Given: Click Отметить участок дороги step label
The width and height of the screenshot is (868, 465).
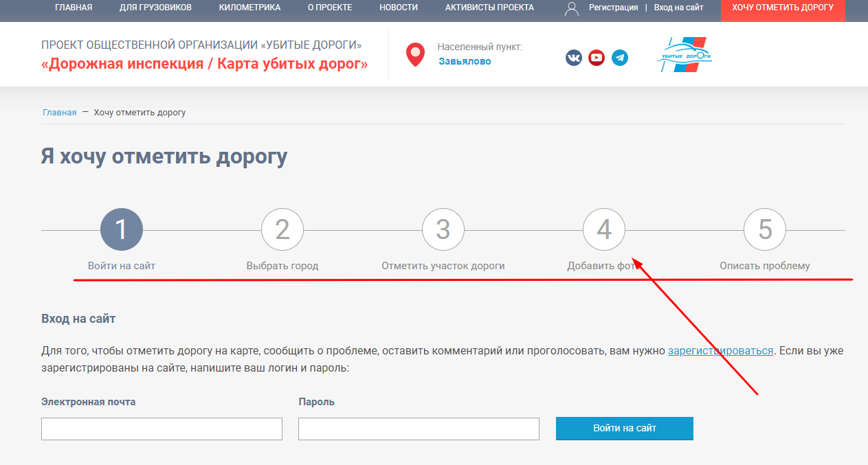Looking at the screenshot, I should pyautogui.click(x=443, y=266).
